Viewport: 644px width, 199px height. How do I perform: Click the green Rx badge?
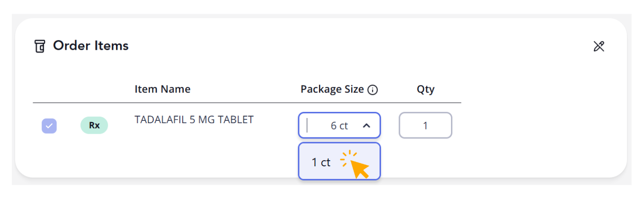pos(94,126)
